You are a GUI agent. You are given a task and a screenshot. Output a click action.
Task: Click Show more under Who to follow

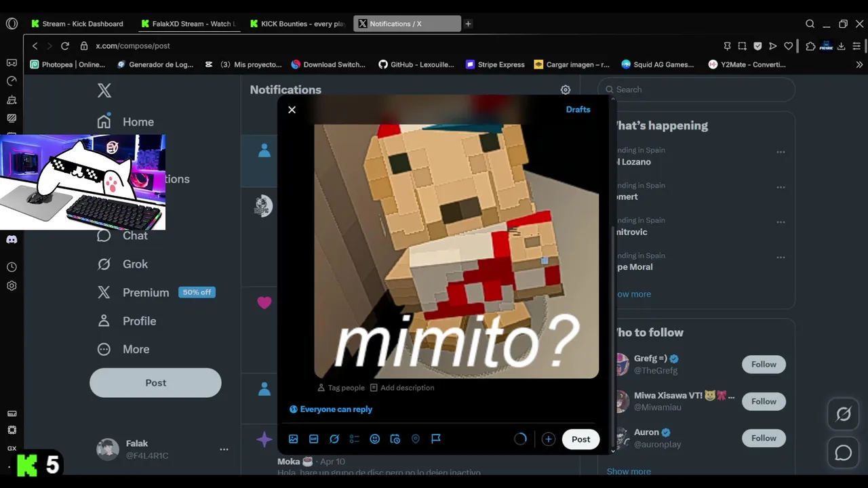pos(629,472)
